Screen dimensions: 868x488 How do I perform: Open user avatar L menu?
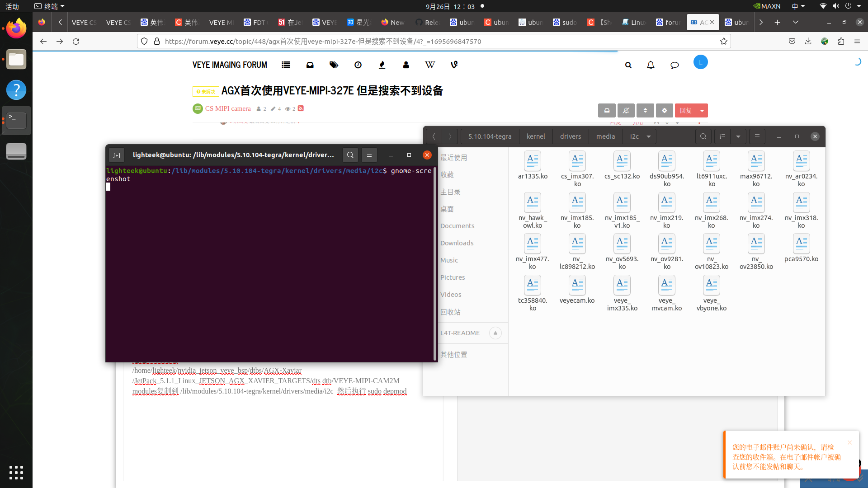(700, 62)
